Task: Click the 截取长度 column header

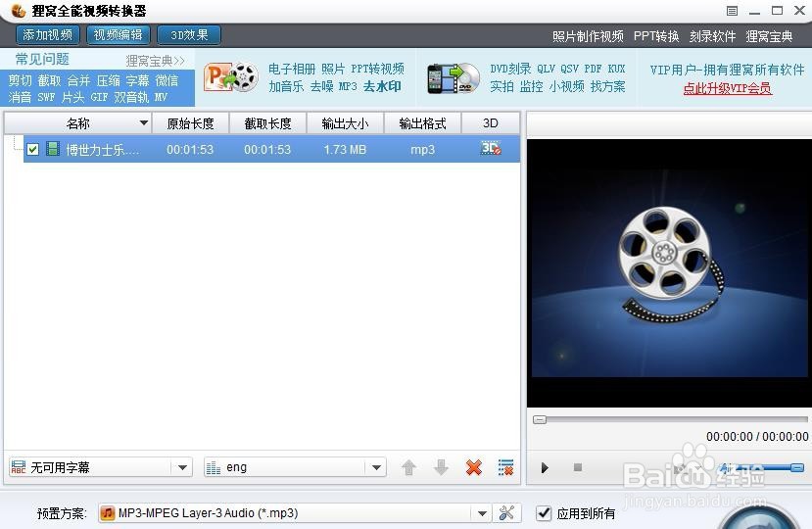Action: [x=267, y=123]
